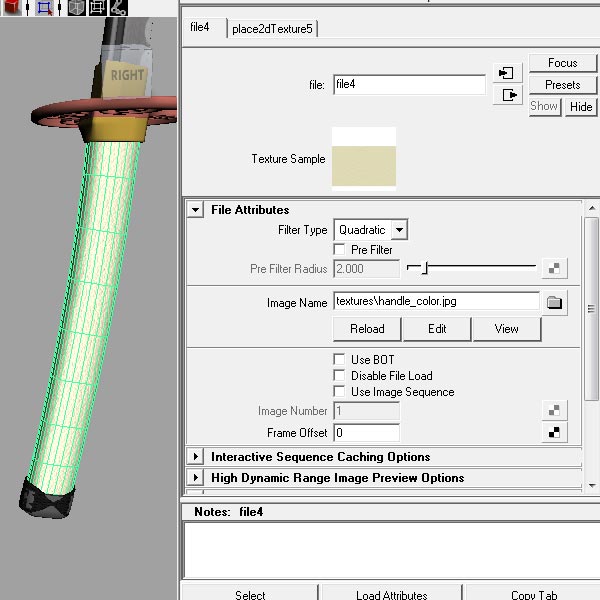Click the Notes: file4 label

[x=228, y=512]
